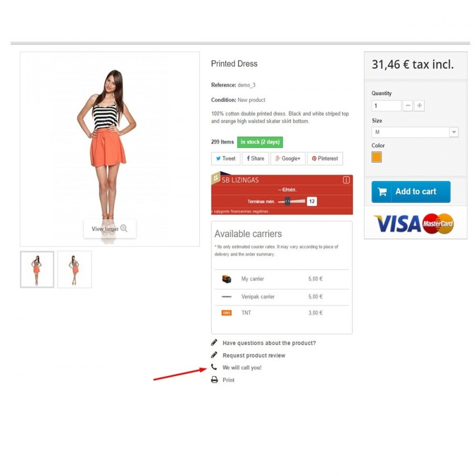Click the magnifier icon on View larger
Viewport: 476px width, 476px height.
124,228
